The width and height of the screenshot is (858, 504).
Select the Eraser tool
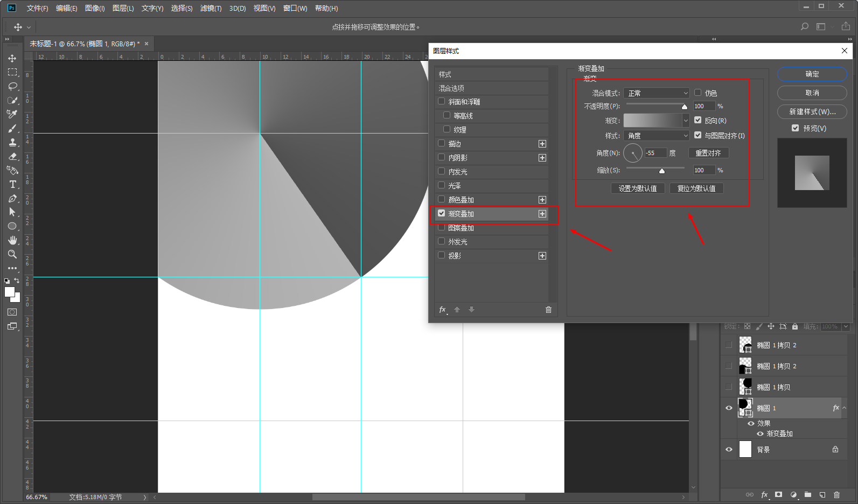12,156
